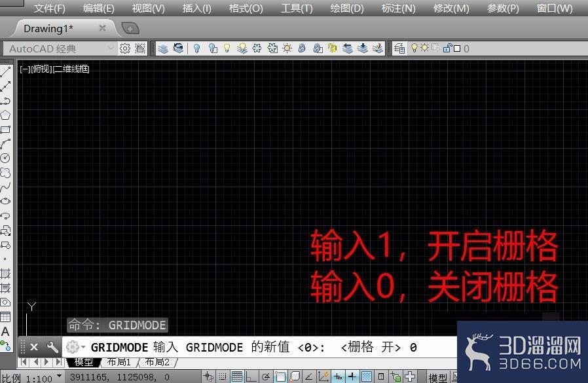588x383 pixels.
Task: Select the Polygon tool
Action: pyautogui.click(x=5, y=115)
